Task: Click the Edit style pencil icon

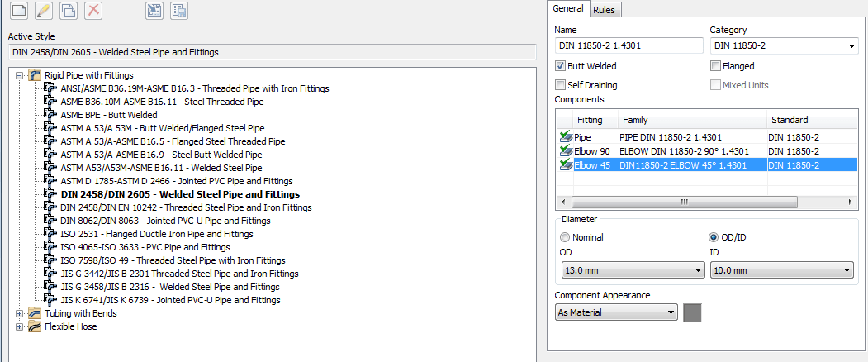Action: [44, 10]
